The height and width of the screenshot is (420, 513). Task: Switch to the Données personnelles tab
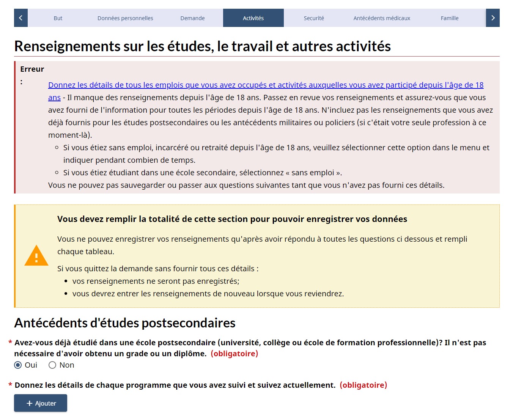point(125,18)
